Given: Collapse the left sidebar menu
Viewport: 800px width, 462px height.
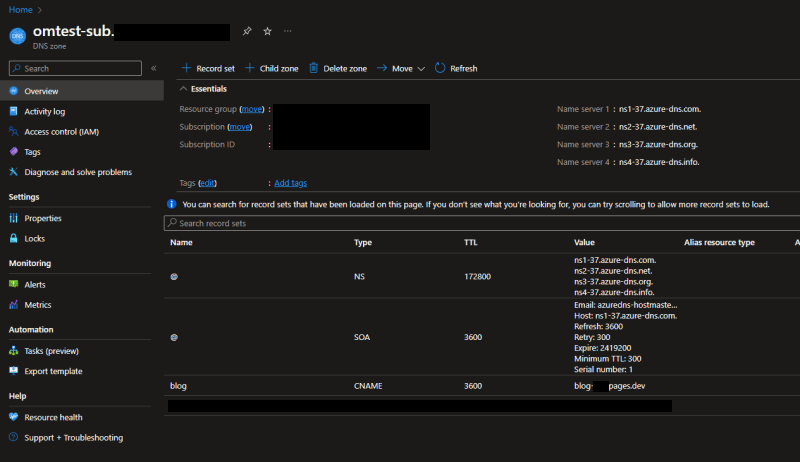Looking at the screenshot, I should [x=154, y=68].
